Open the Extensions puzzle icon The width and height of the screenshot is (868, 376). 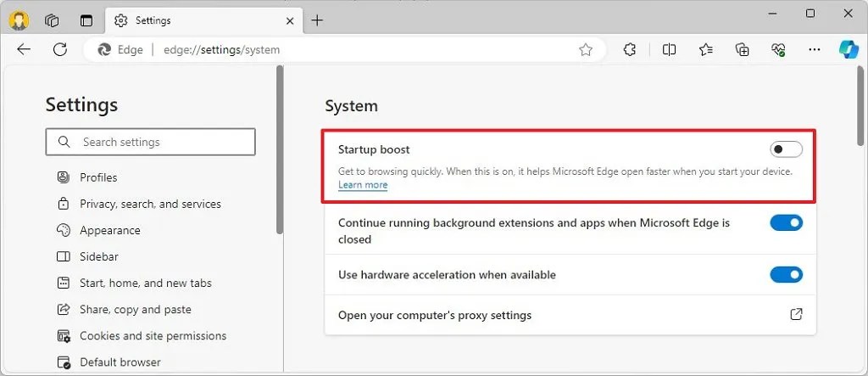(630, 50)
